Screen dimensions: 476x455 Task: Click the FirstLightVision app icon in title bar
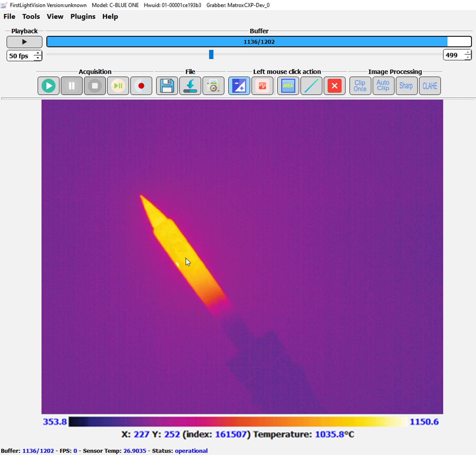pyautogui.click(x=4, y=5)
